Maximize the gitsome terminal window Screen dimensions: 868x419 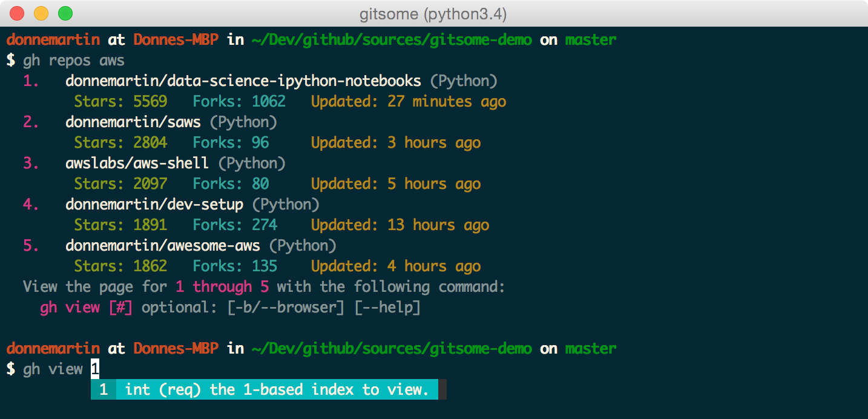click(65, 13)
